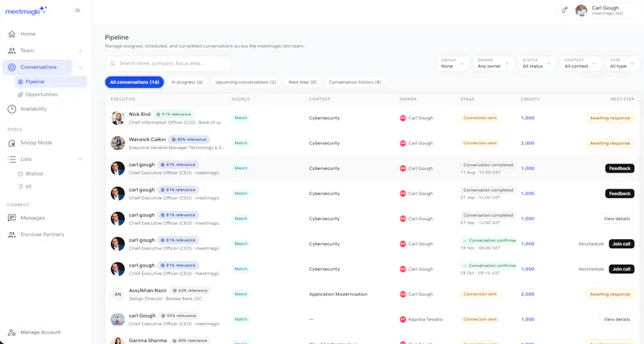
Task: Open Snoop Mode tool
Action: [36, 143]
